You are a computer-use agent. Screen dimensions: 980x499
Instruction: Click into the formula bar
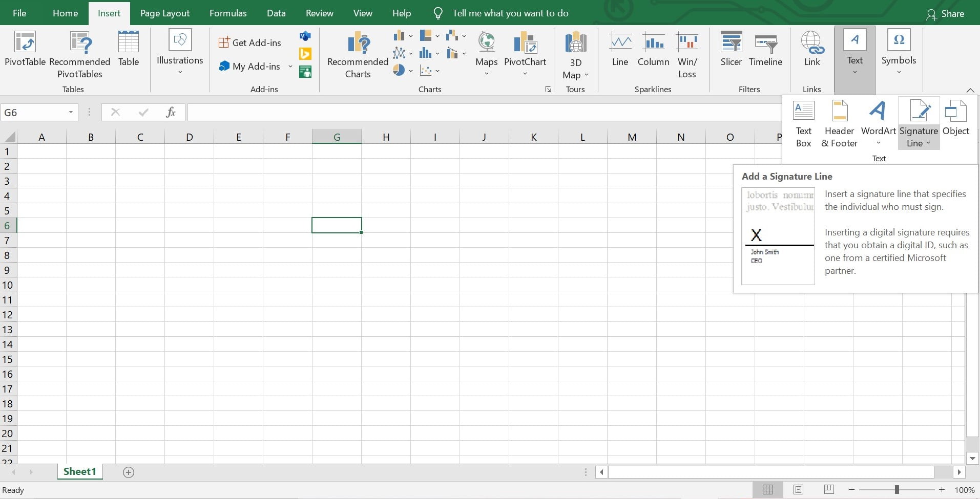pyautogui.click(x=484, y=112)
